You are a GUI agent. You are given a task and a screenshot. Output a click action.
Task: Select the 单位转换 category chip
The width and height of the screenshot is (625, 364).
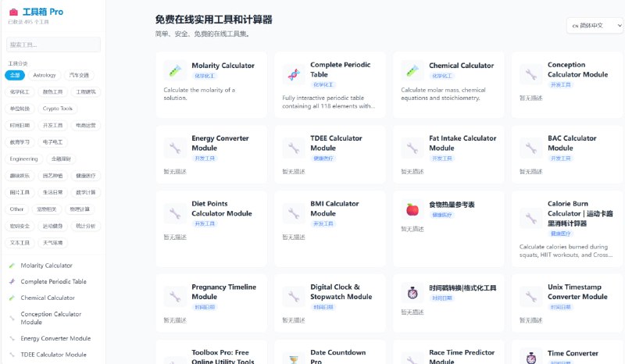[20, 109]
